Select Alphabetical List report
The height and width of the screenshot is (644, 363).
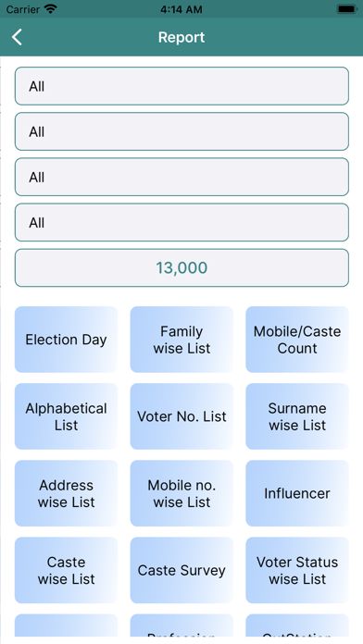pyautogui.click(x=66, y=416)
